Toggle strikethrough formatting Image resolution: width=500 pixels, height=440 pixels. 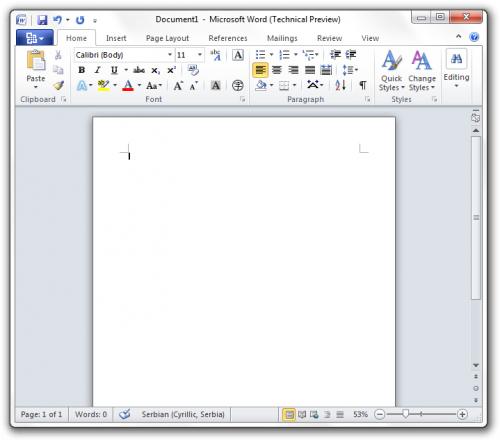pos(139,70)
